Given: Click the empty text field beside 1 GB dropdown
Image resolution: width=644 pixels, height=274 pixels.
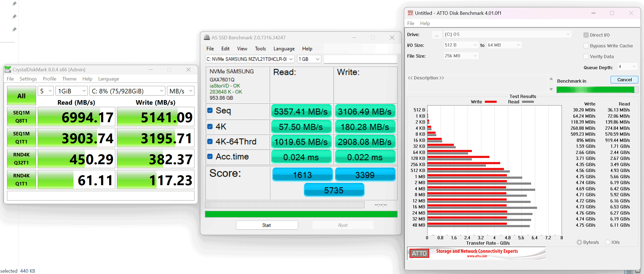Looking at the screenshot, I should pyautogui.click(x=360, y=59).
